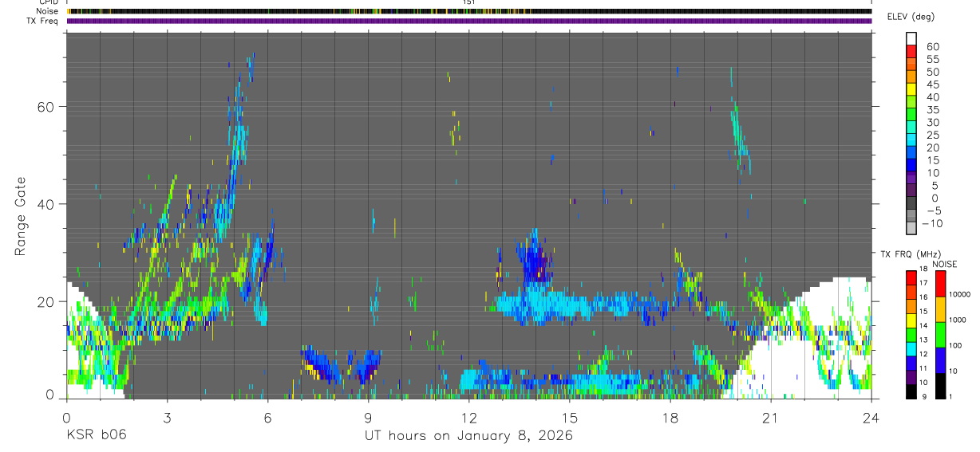Click the "17" value on TX FRQ colorbar
Screen dimensions: 980x452
tap(923, 283)
